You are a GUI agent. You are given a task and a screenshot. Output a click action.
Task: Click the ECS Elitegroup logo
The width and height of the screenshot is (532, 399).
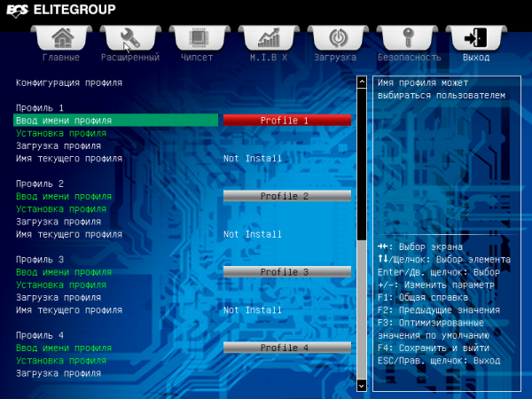(x=58, y=11)
